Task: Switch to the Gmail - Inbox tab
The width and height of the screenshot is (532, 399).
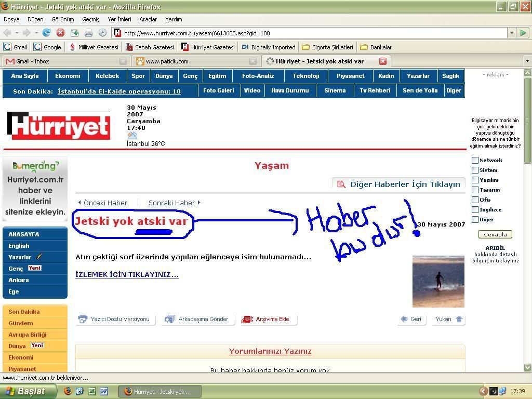Action: tap(33, 61)
